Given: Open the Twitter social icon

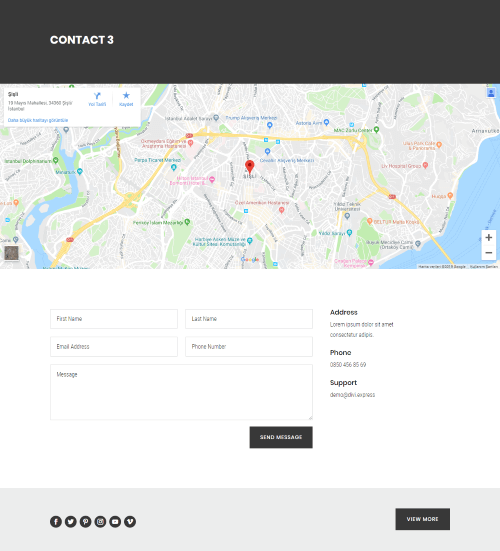Looking at the screenshot, I should 71,521.
